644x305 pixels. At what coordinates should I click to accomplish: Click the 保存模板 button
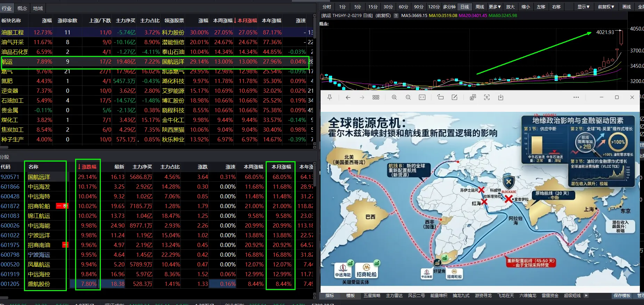[622, 296]
